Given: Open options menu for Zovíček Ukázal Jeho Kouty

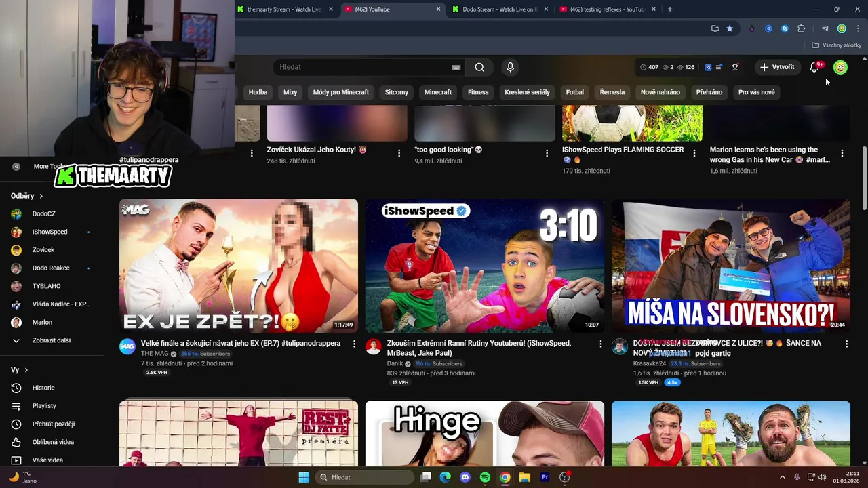Looking at the screenshot, I should [x=399, y=153].
